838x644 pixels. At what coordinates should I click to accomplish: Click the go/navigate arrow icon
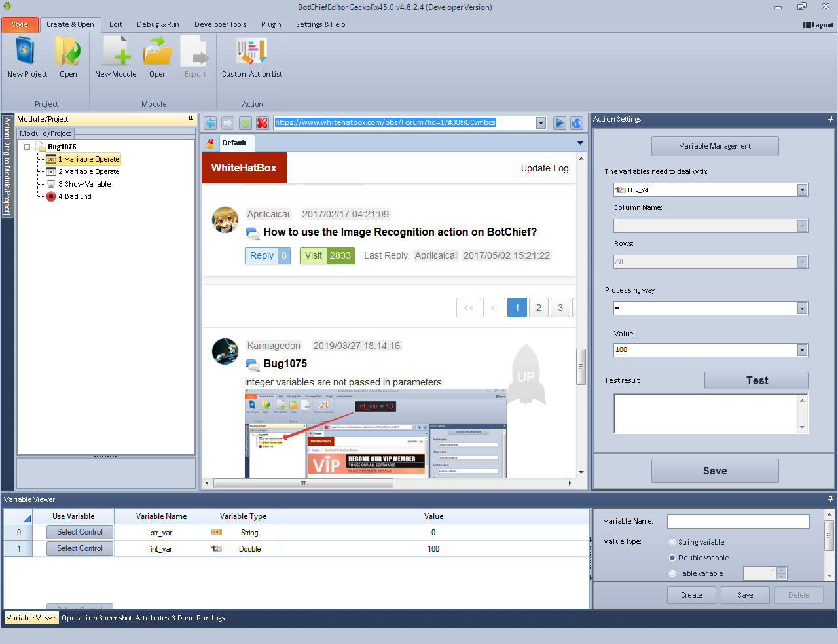point(559,123)
